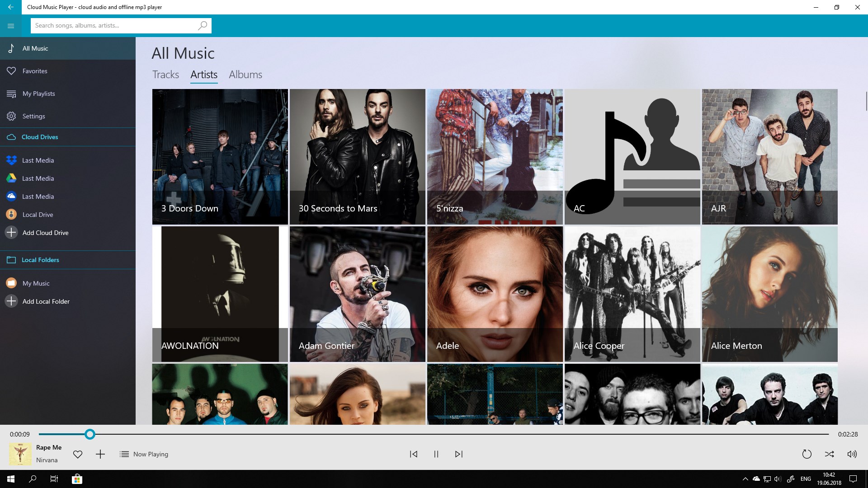Viewport: 868px width, 488px height.
Task: Open the Google Drive Last Media entry
Action: 38,178
